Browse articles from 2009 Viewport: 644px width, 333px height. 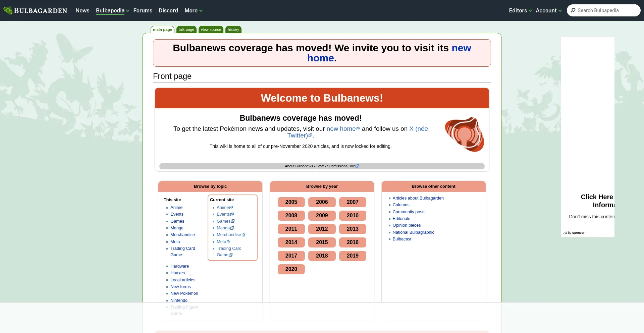(322, 216)
